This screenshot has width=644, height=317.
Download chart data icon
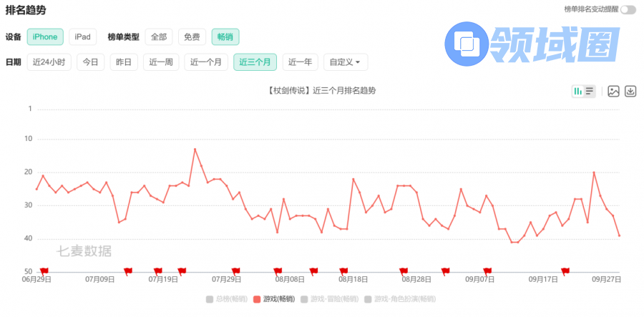tap(630, 91)
